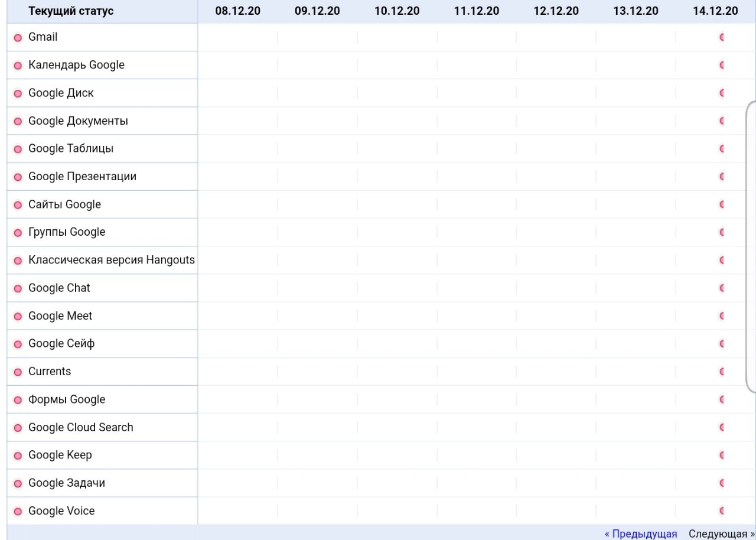Select the Google Диск row label
The height and width of the screenshot is (540, 756).
point(61,93)
